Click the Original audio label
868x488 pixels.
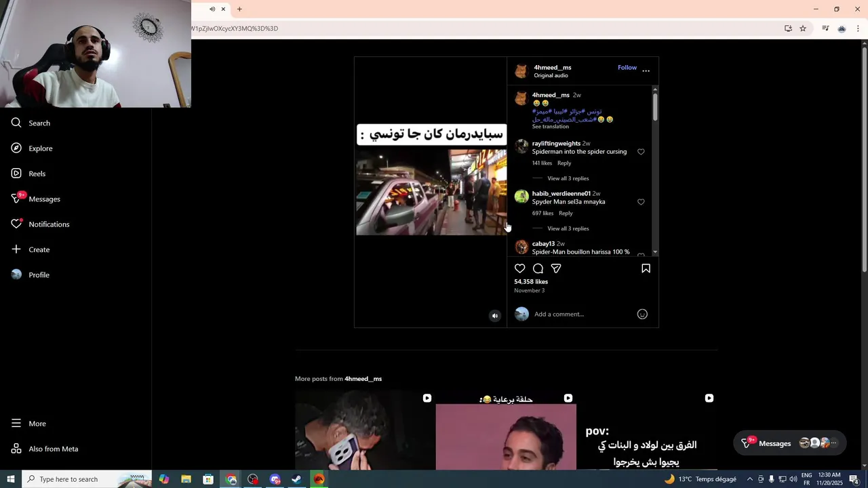(x=551, y=76)
